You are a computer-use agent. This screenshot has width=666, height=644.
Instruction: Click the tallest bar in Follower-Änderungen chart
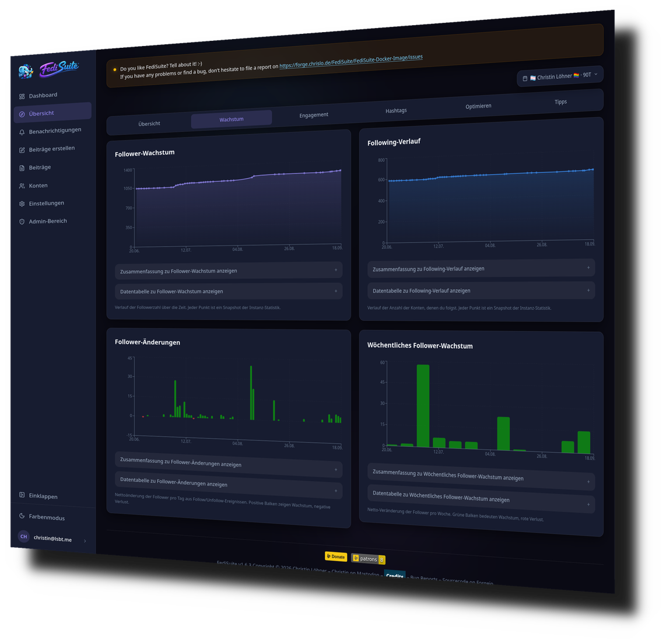(251, 393)
